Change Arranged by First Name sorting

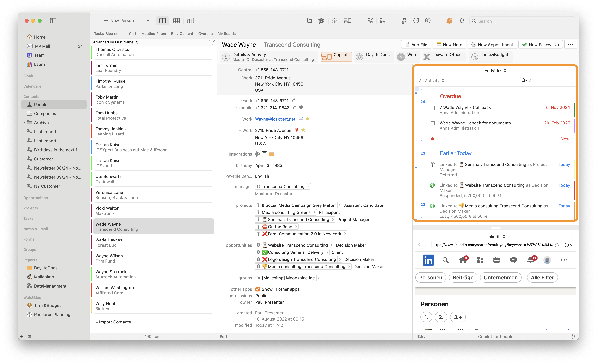[x=116, y=42]
